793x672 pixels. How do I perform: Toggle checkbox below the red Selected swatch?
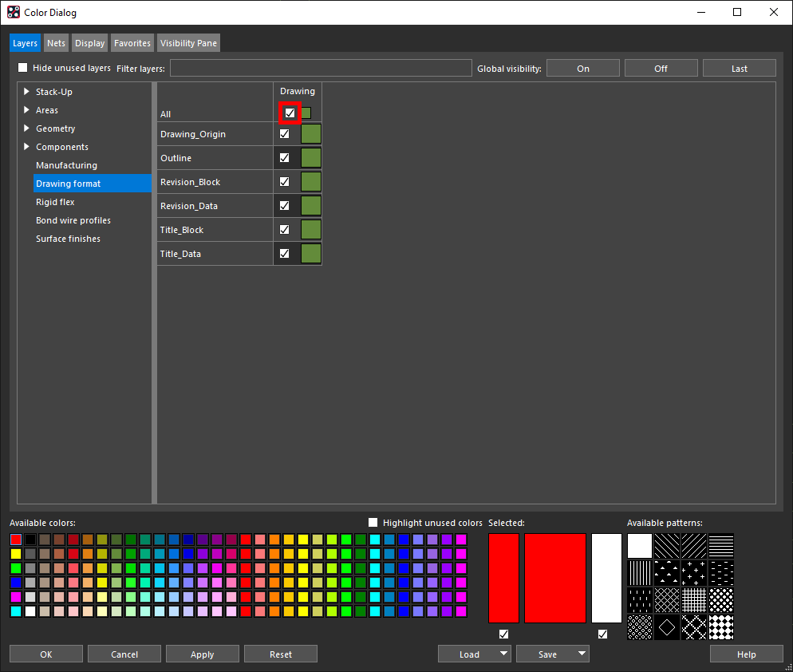point(503,634)
